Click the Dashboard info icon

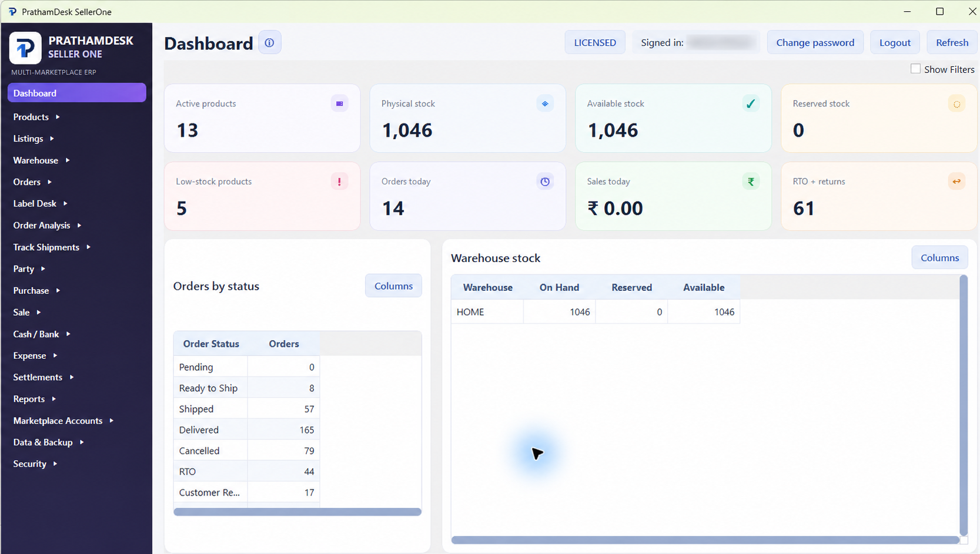269,43
